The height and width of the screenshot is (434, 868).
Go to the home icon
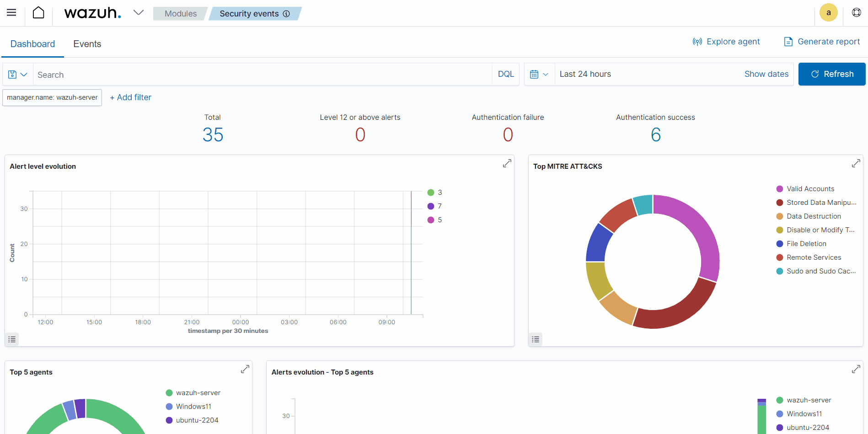[39, 13]
